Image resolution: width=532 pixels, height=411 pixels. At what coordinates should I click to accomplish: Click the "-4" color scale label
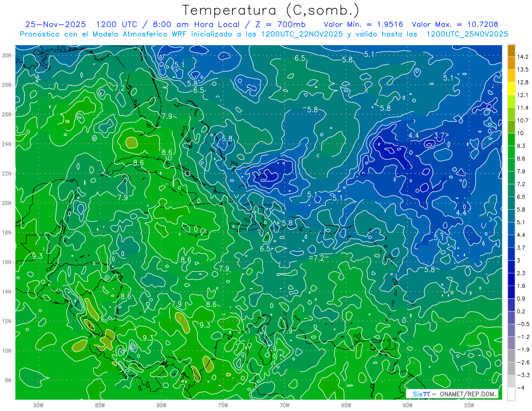tap(521, 388)
